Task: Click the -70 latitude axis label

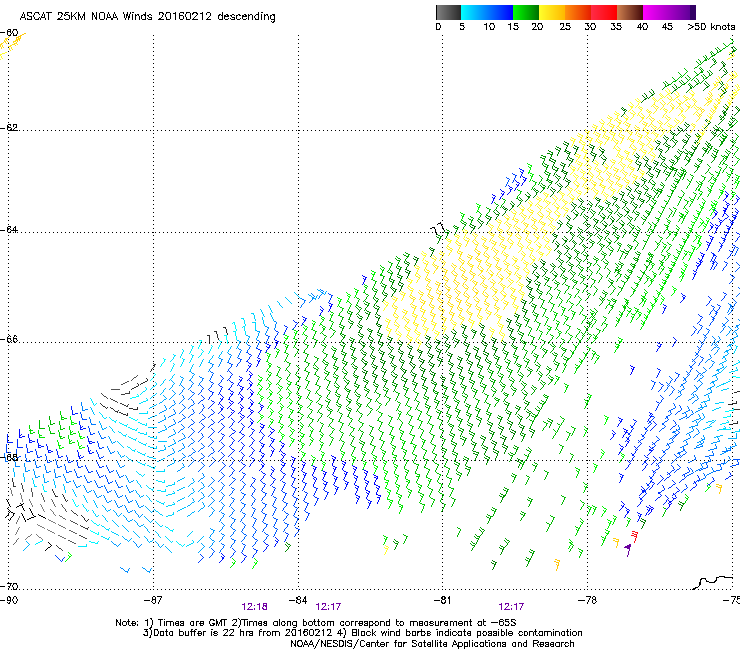Action: (9, 586)
